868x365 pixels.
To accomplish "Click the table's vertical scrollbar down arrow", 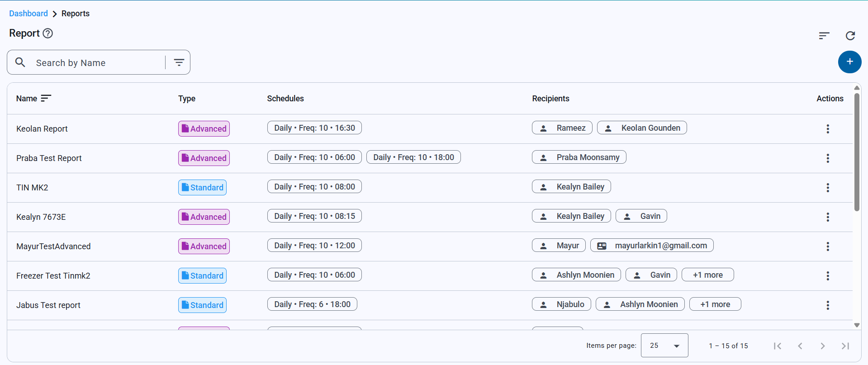I will click(856, 325).
